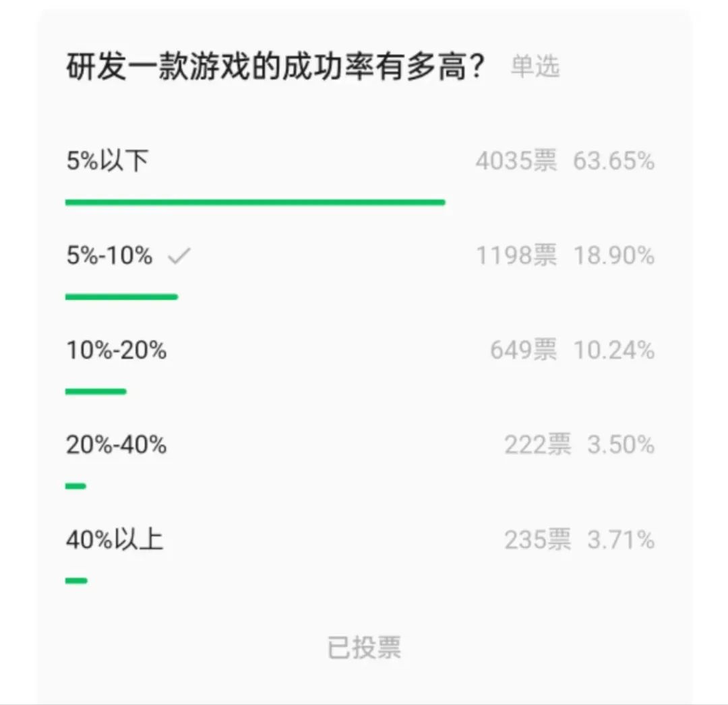The image size is (728, 705).
Task: Click the short green bar for 20%-40%
Action: pyautogui.click(x=75, y=486)
